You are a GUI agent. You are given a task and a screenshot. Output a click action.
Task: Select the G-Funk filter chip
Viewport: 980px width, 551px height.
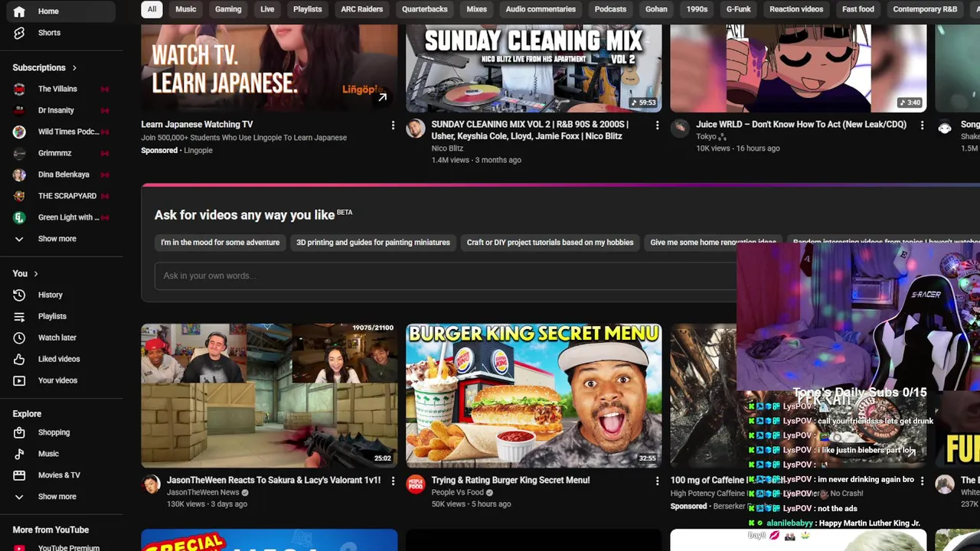coord(739,9)
